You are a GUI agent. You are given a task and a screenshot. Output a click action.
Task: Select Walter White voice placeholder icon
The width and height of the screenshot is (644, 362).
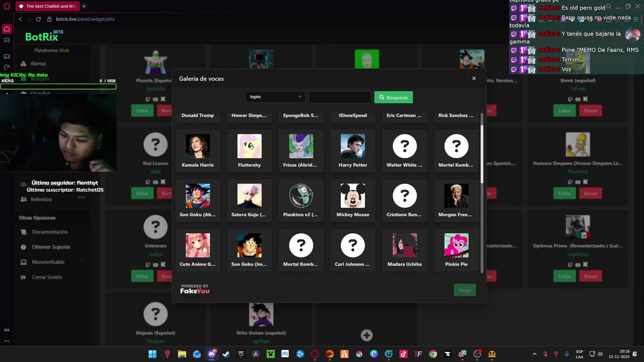point(405,146)
